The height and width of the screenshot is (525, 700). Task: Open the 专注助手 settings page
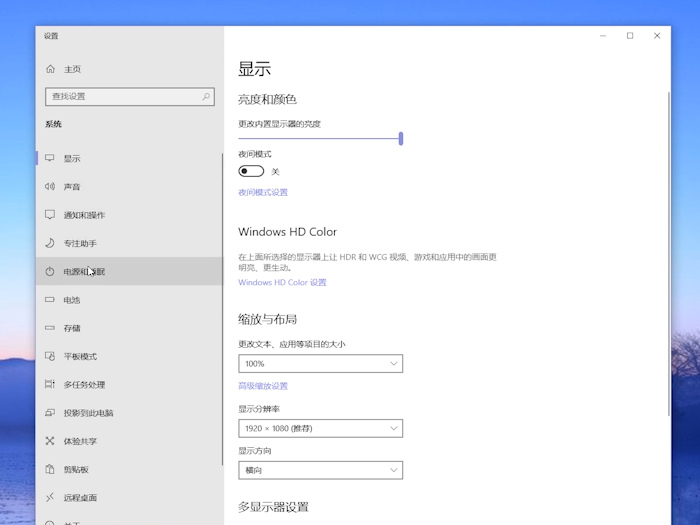tap(129, 243)
